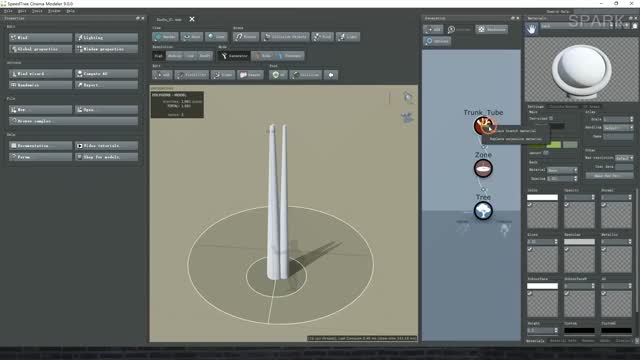Click Browse samples button

[x=73, y=121]
